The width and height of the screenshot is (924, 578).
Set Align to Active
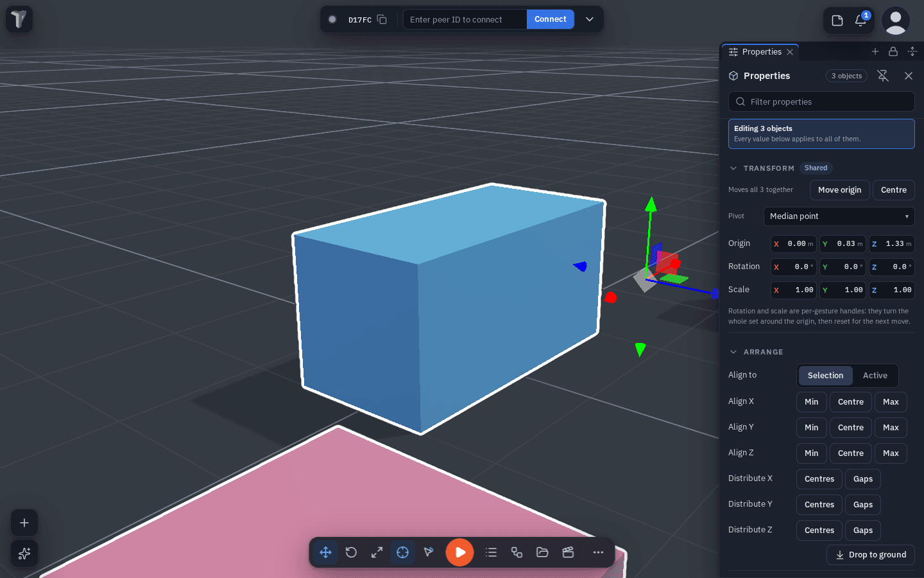coord(875,376)
